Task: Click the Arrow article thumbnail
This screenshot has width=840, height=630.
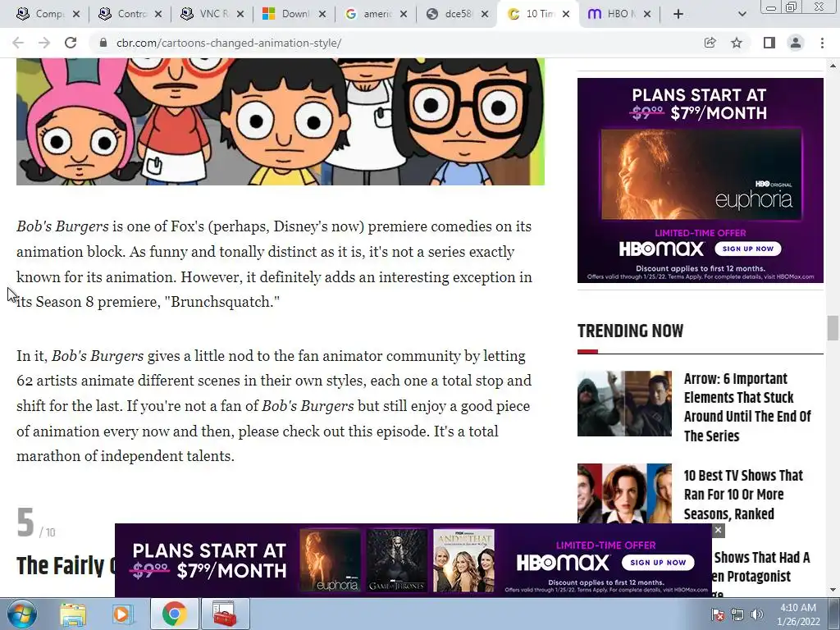Action: [624, 404]
